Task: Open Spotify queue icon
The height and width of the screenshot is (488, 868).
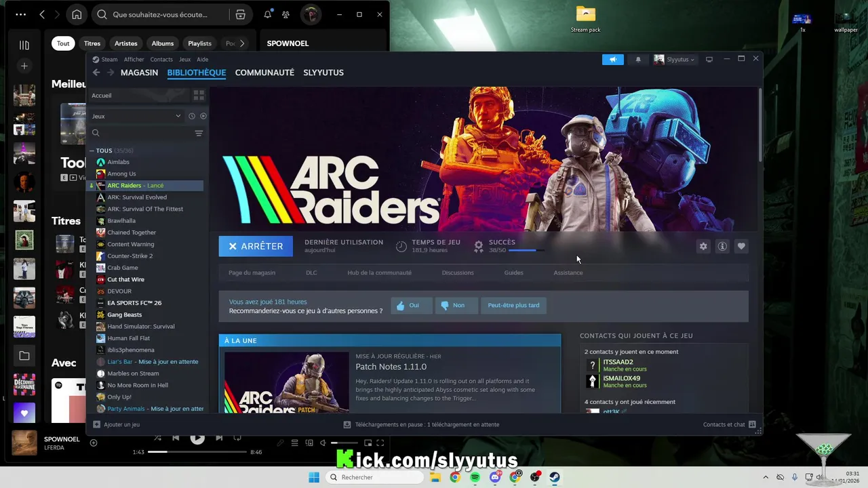Action: pos(294,443)
